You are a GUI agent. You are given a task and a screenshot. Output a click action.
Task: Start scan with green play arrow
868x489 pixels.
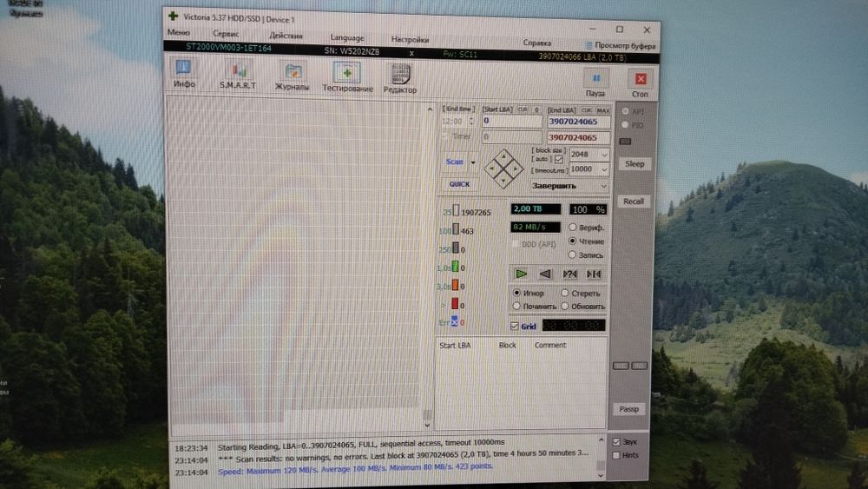pos(521,274)
